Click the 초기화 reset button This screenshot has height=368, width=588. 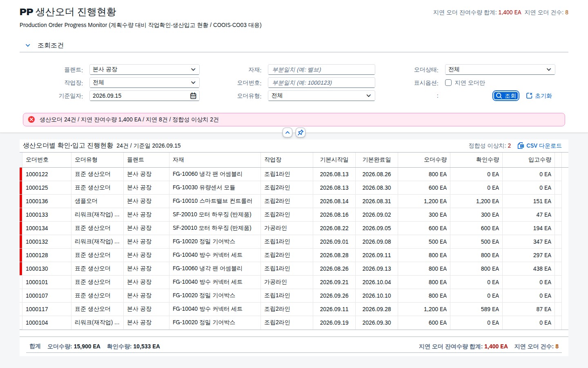(x=539, y=96)
